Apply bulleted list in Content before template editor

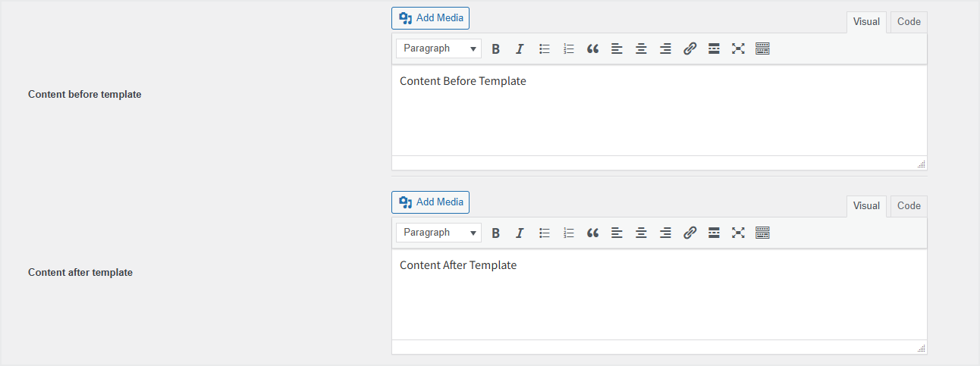coord(545,48)
